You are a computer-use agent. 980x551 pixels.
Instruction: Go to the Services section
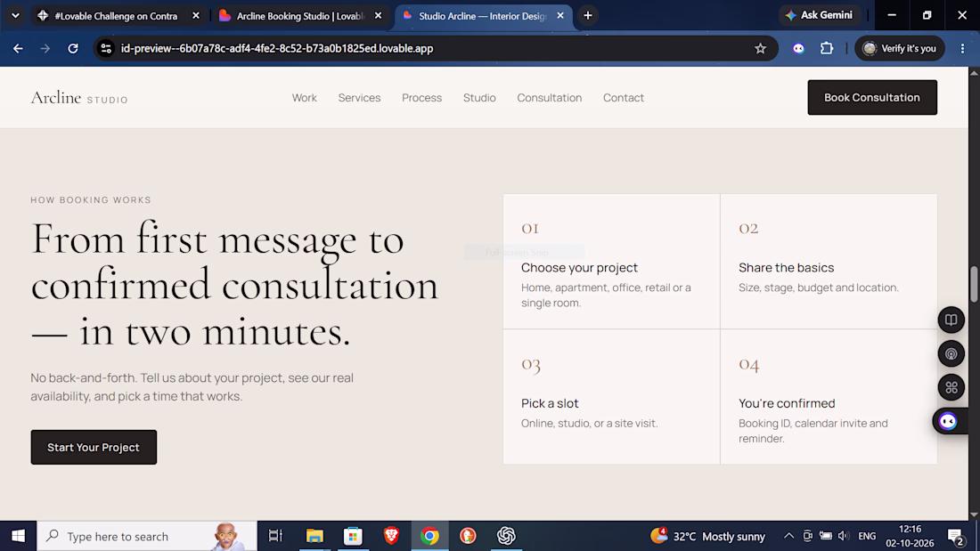(x=359, y=97)
